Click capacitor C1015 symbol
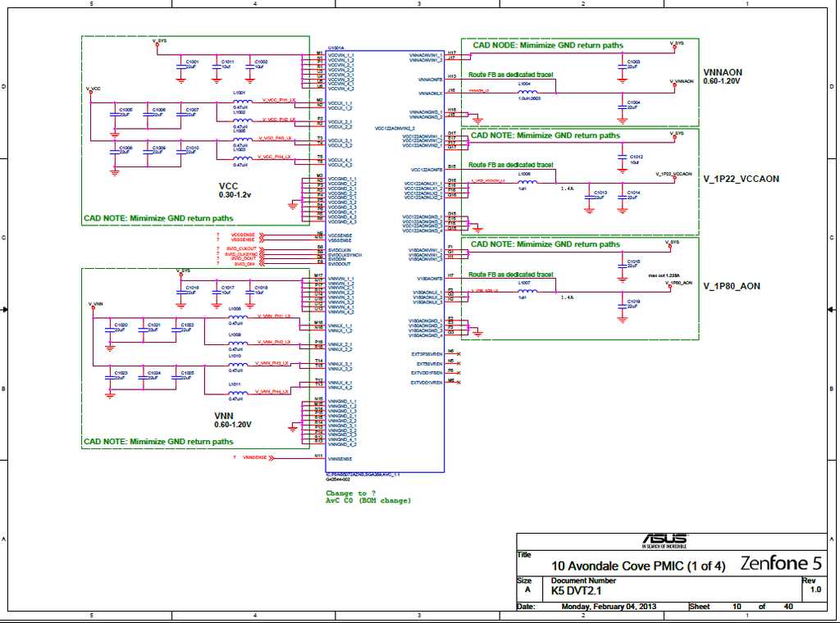840x623 pixels. coord(622,265)
